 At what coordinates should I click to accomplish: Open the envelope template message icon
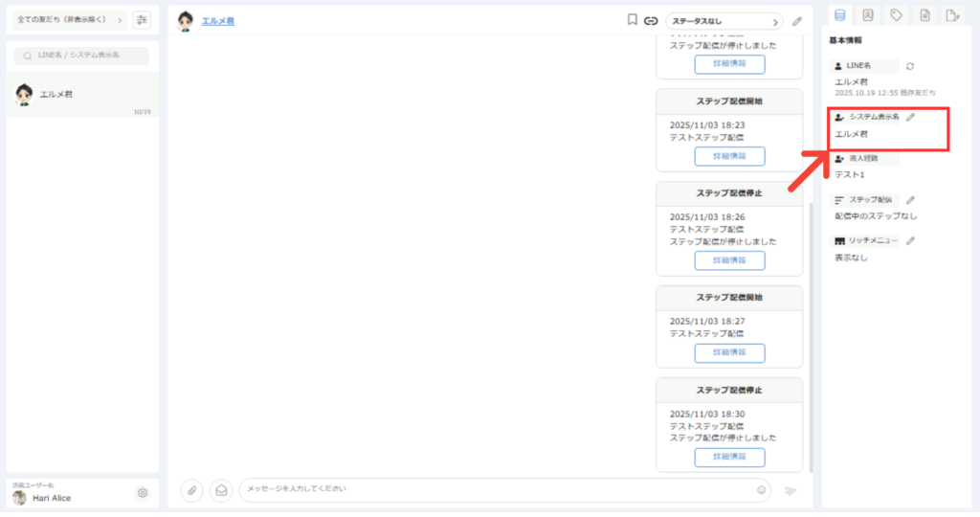pyautogui.click(x=221, y=490)
